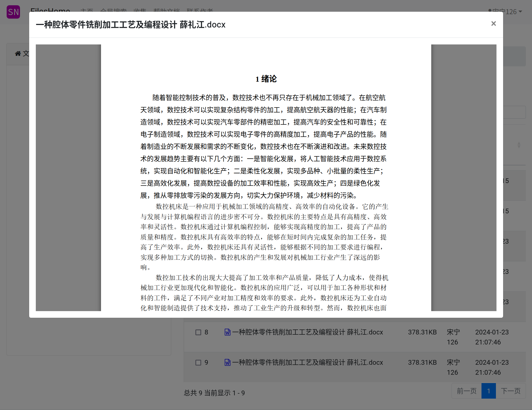Viewport: 532px width, 410px height.
Task: Select the checkbox for row 9
Action: pyautogui.click(x=198, y=362)
